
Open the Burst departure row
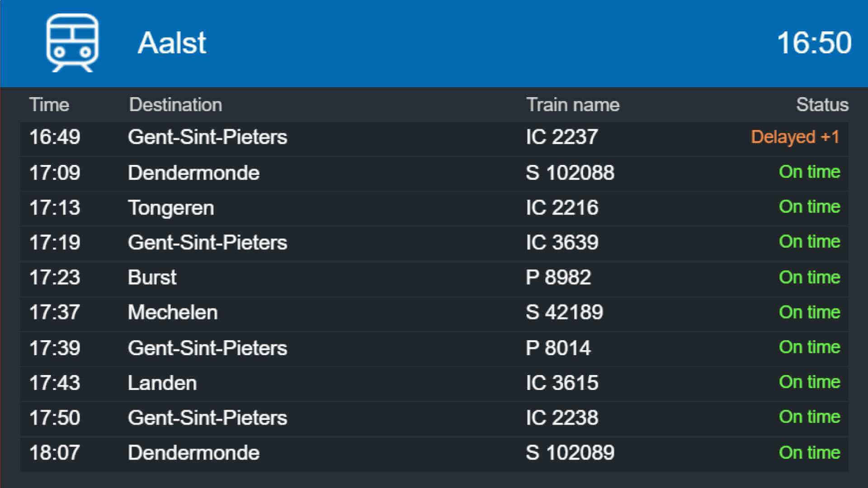coord(434,278)
